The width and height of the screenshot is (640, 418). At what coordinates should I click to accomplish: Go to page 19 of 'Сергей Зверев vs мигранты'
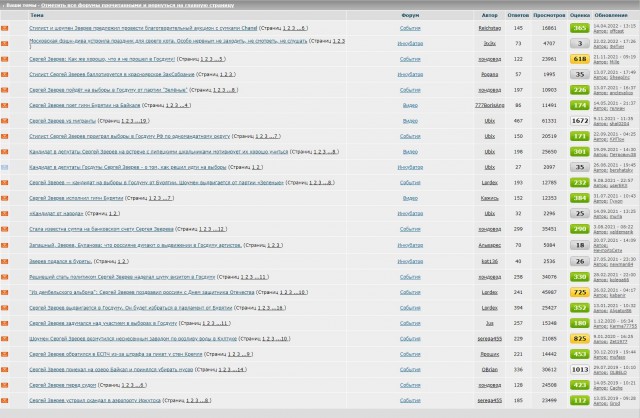(142, 121)
